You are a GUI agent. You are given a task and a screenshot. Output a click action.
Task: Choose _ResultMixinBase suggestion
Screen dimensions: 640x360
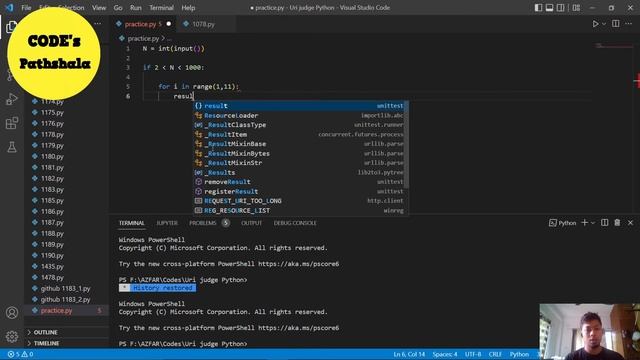click(x=299, y=144)
